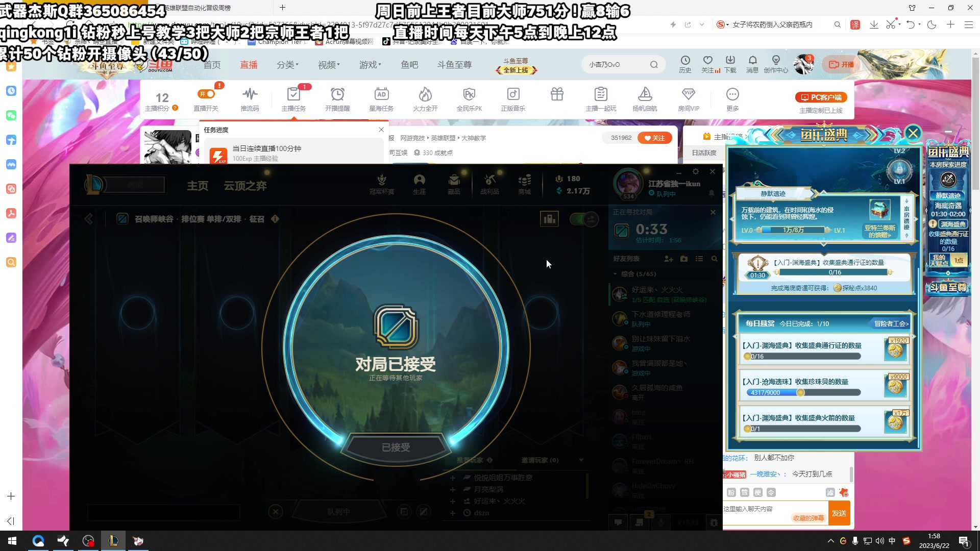This screenshot has width=980, height=551.
Task: Click League of Legends taskbar icon
Action: [x=113, y=541]
